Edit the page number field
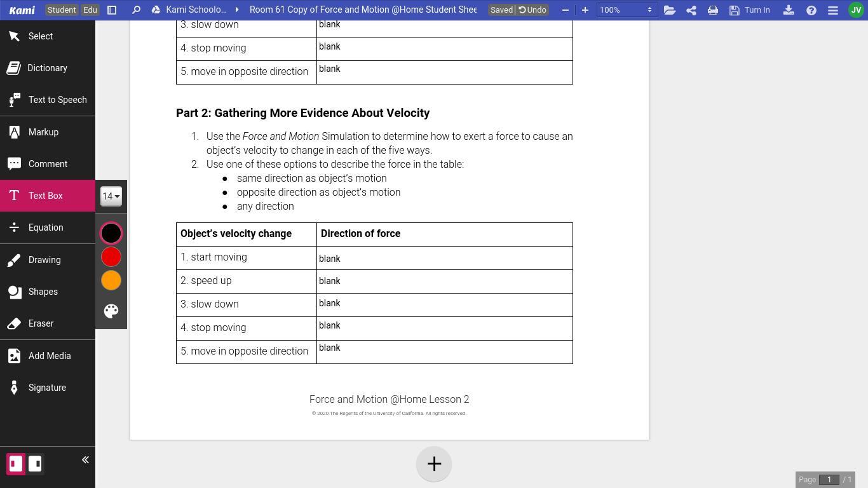868x488 pixels. [x=829, y=480]
